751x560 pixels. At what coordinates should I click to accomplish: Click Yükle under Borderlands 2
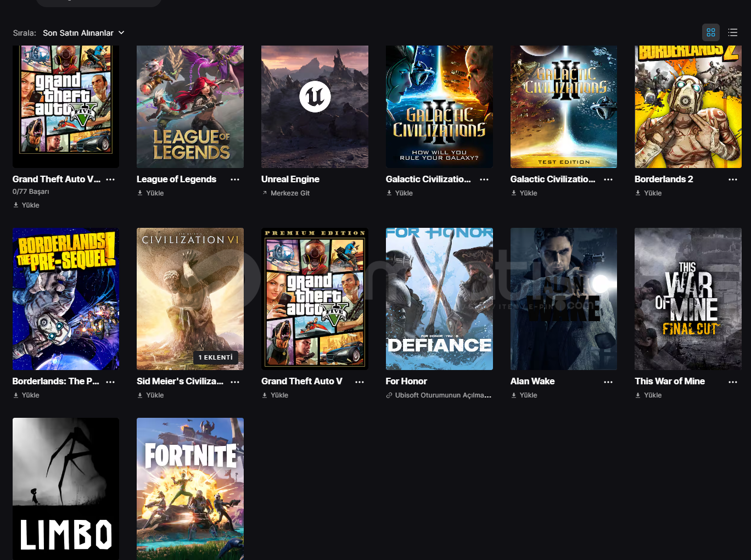point(648,193)
